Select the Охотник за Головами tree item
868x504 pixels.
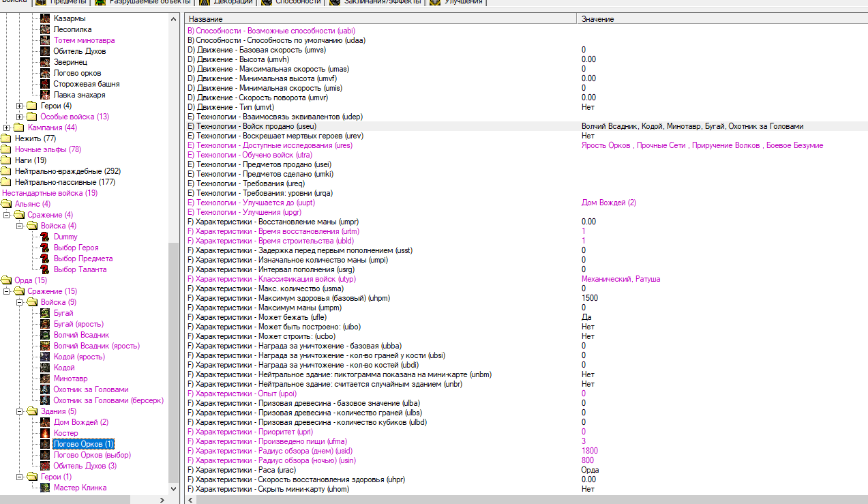pyautogui.click(x=91, y=389)
